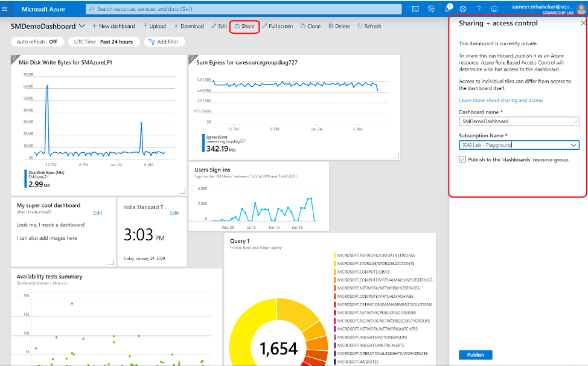The width and height of the screenshot is (588, 366).
Task: Click Share in the dashboard toolbar
Action: pyautogui.click(x=244, y=26)
